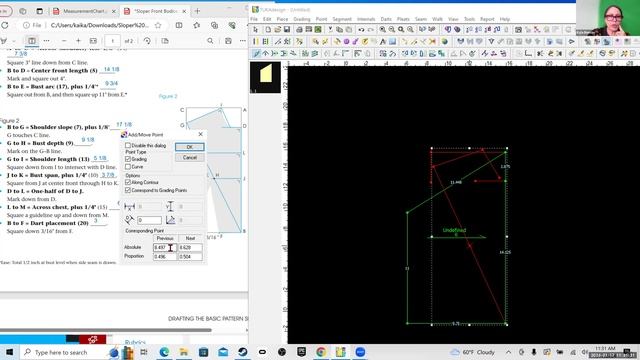The image size is (640, 360).
Task: Open Google Chrome from the taskbar
Action: [x=321, y=352]
